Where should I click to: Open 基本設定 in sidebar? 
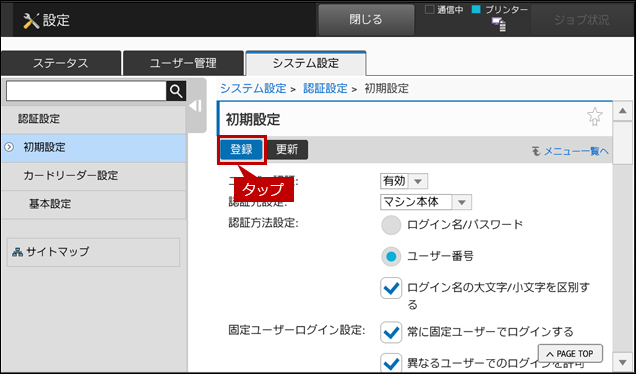click(94, 204)
